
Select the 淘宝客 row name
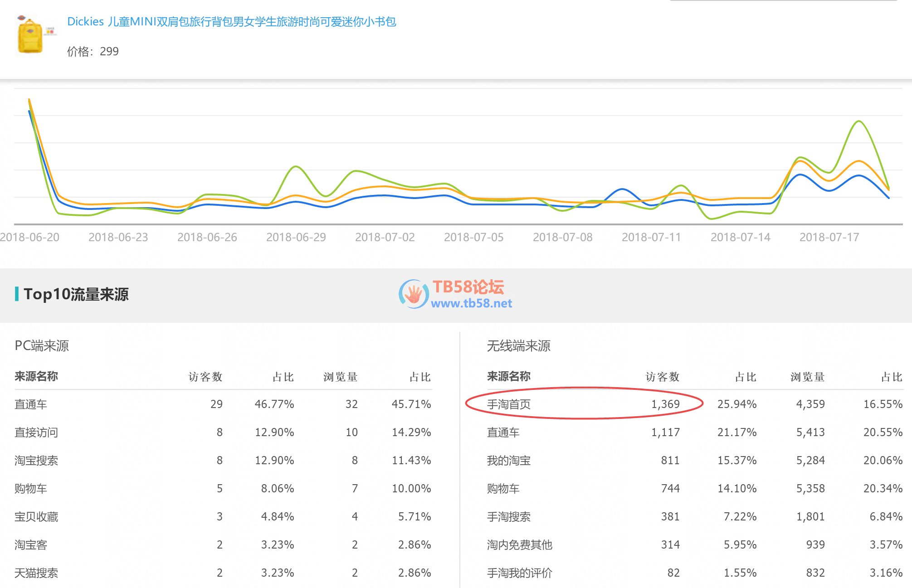point(31,544)
